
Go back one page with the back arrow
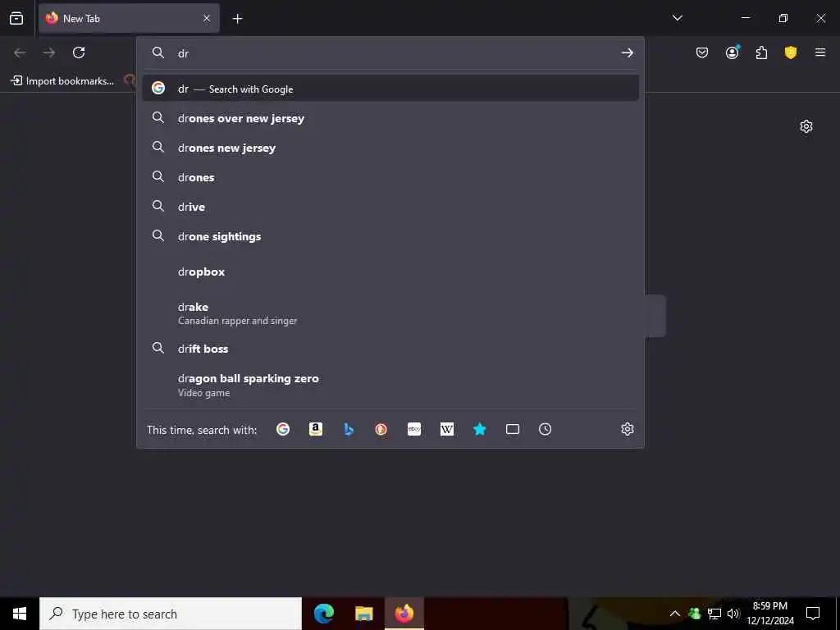click(20, 52)
